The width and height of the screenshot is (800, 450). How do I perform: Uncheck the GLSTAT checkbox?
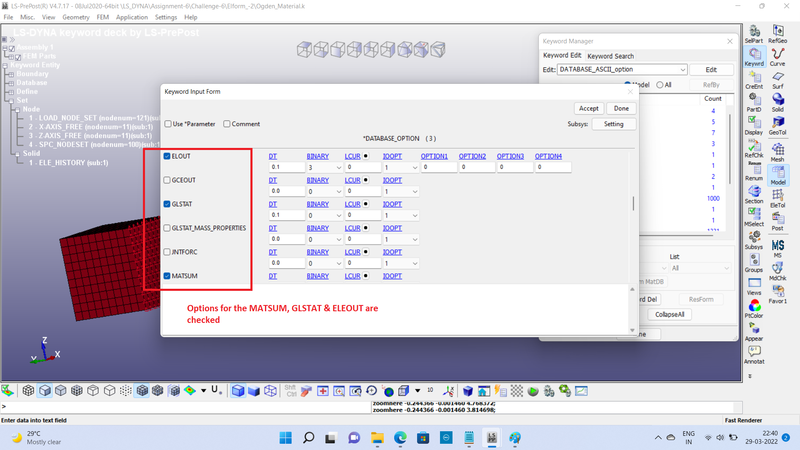167,204
